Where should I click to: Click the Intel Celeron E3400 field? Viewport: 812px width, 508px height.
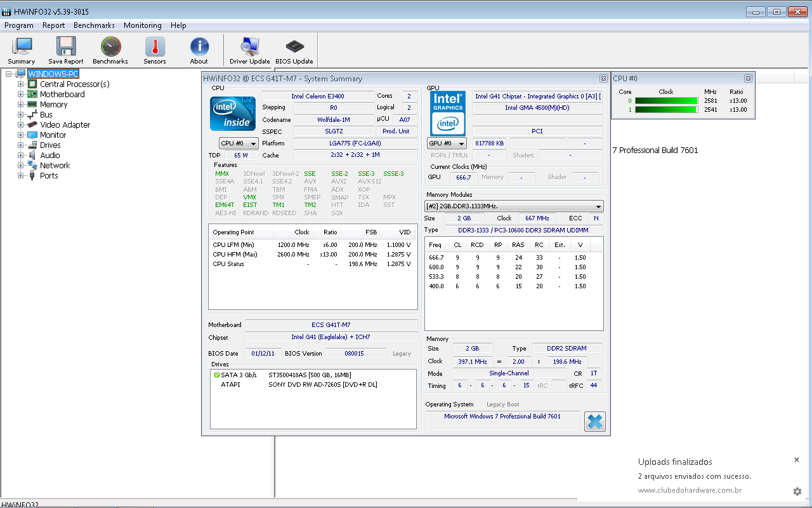(x=318, y=96)
